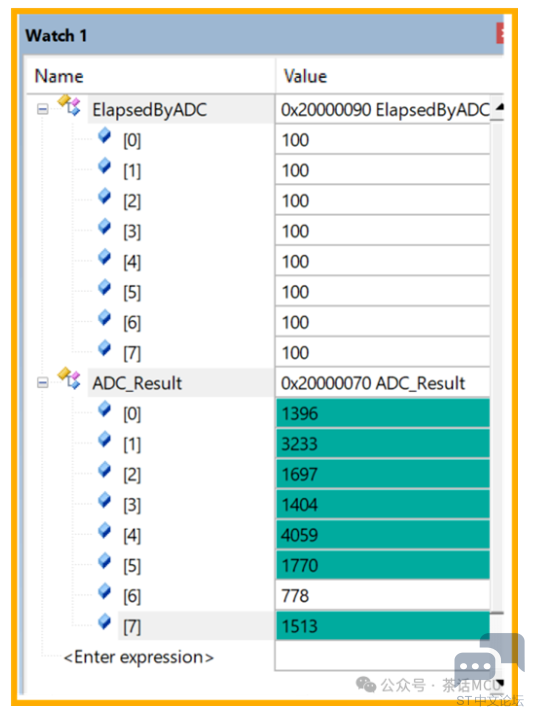
Task: Select ADC_Result value 1770
Action: click(x=383, y=565)
